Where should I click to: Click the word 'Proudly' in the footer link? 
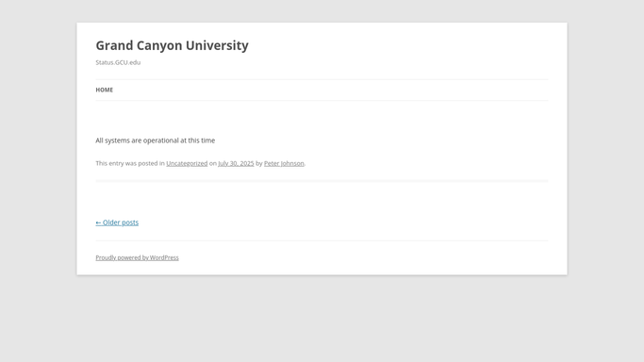[x=106, y=257]
